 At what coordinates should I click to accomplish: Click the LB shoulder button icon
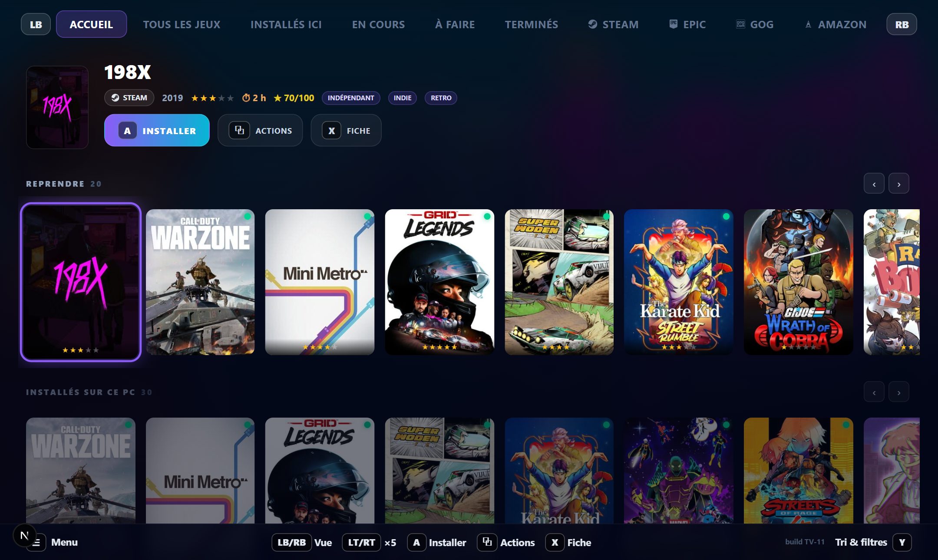(x=36, y=24)
